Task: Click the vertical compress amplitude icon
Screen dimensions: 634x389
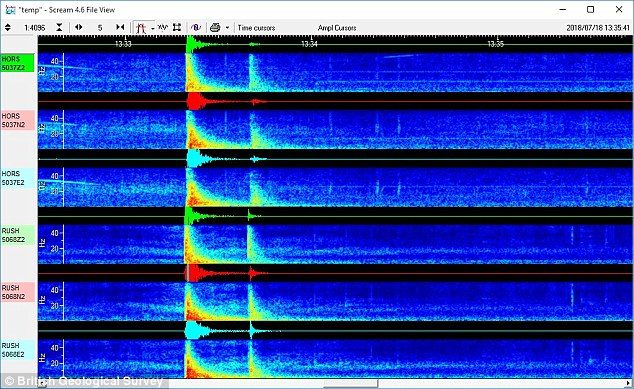Action: coord(59,27)
